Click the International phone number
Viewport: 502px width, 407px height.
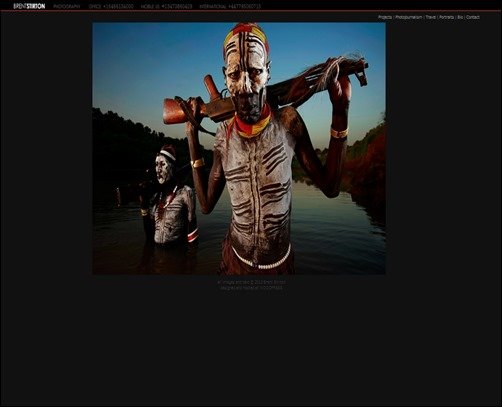[230, 6]
